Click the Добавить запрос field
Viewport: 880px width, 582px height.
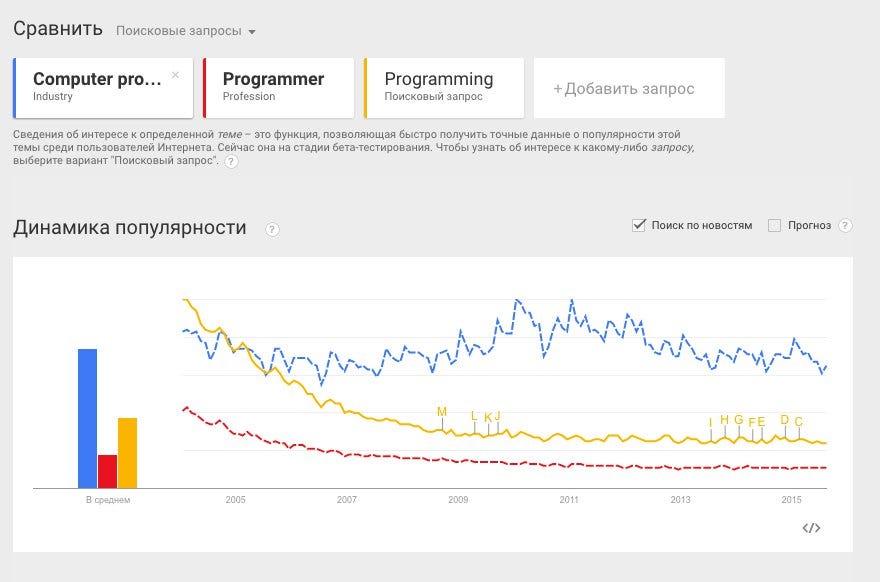(628, 88)
